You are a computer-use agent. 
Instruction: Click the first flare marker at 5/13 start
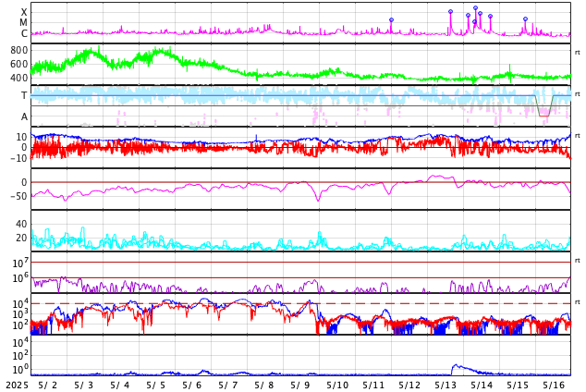450,12
